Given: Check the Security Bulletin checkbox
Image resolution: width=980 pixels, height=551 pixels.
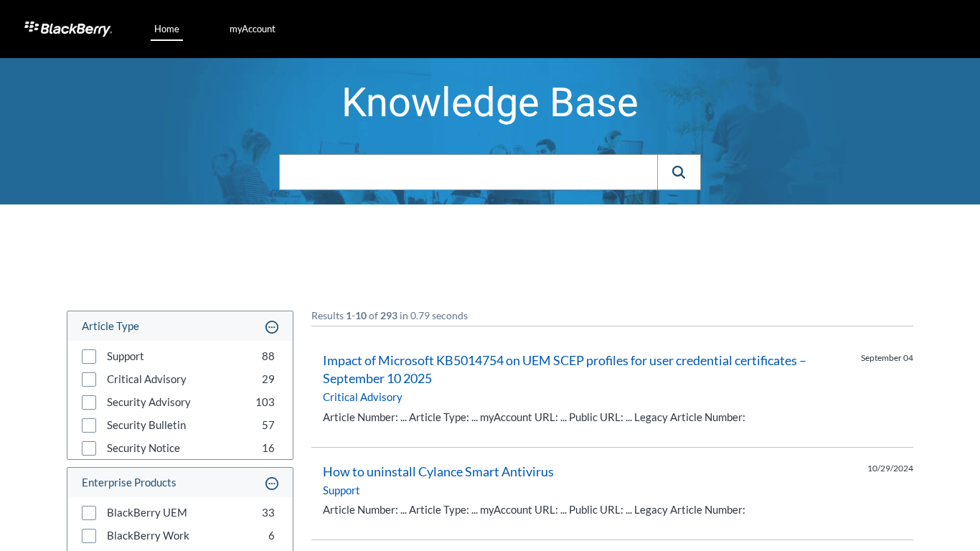Looking at the screenshot, I should (x=89, y=425).
